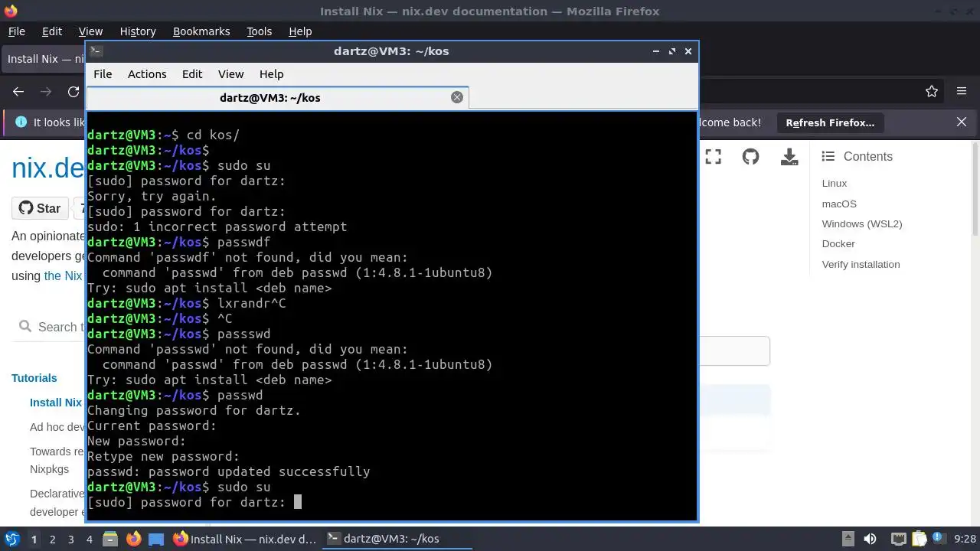
Task: Launch the file manager from the taskbar
Action: click(109, 540)
